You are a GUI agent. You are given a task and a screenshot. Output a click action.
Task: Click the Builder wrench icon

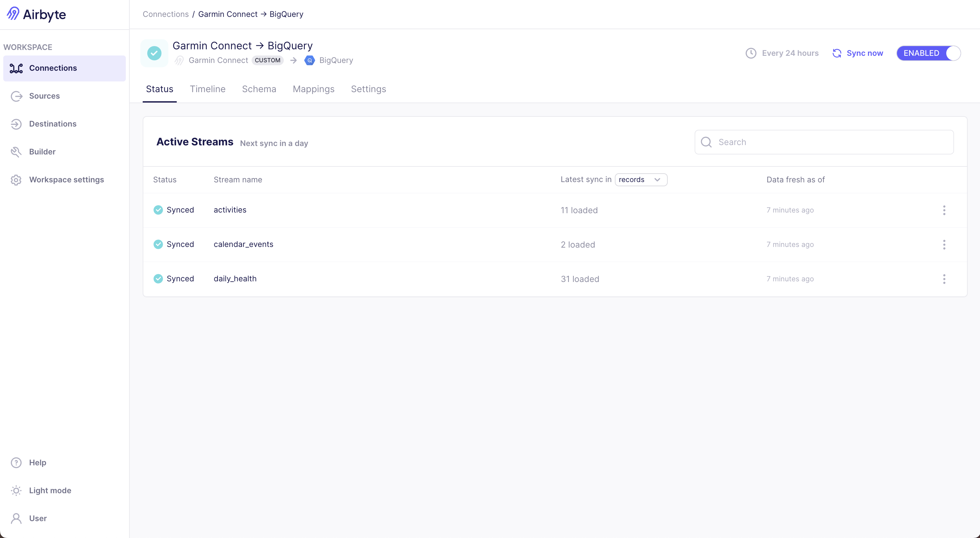(x=16, y=152)
